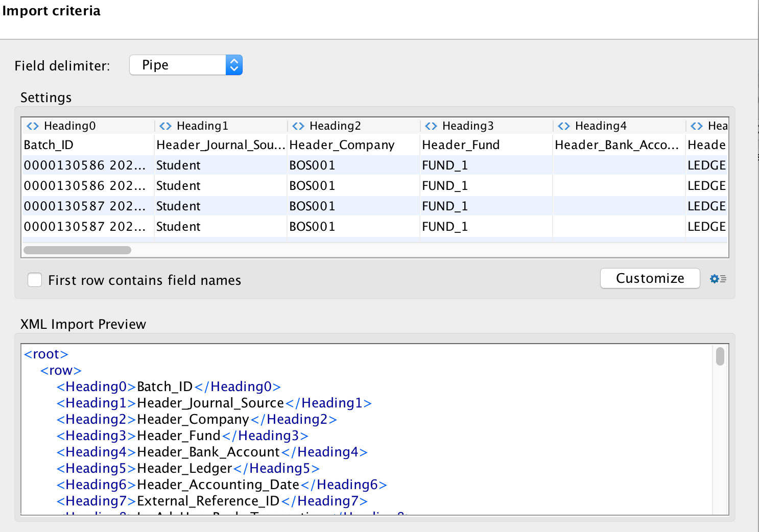The width and height of the screenshot is (759, 532).
Task: Click the Heading6 Header_Accounting_Date XML line
Action: 222,485
